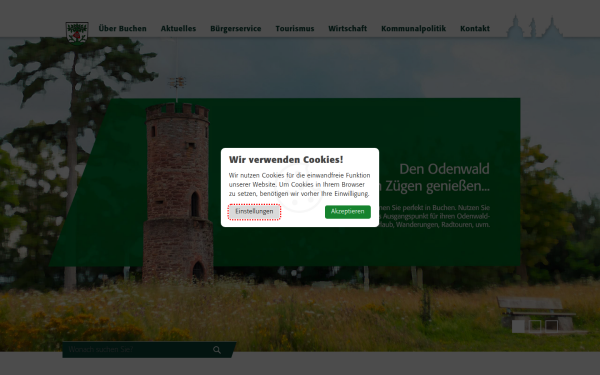Select the second slide indicator square
Image resolution: width=600 pixels, height=375 pixels.
535,326
